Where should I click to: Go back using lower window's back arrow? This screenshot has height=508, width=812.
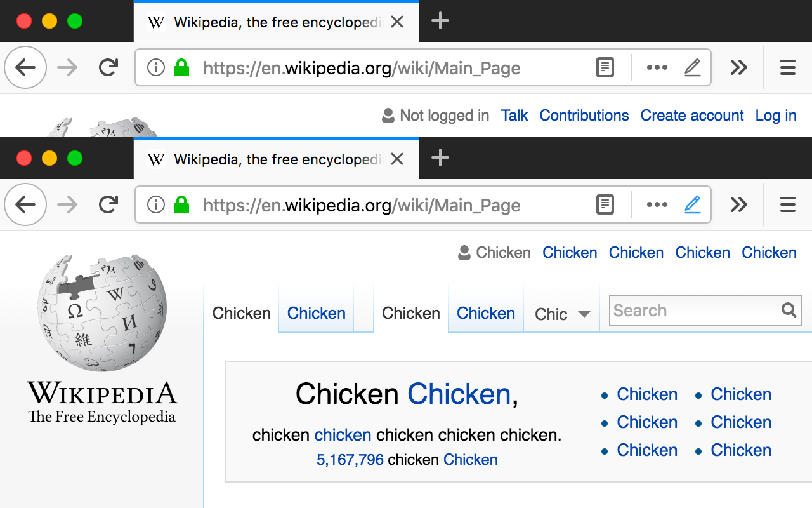point(25,204)
